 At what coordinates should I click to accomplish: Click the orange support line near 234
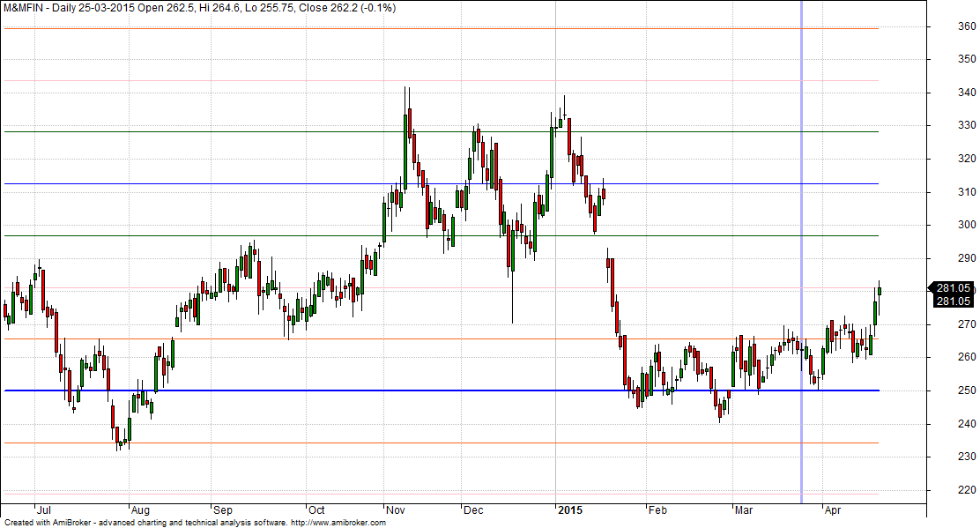pyautogui.click(x=441, y=443)
